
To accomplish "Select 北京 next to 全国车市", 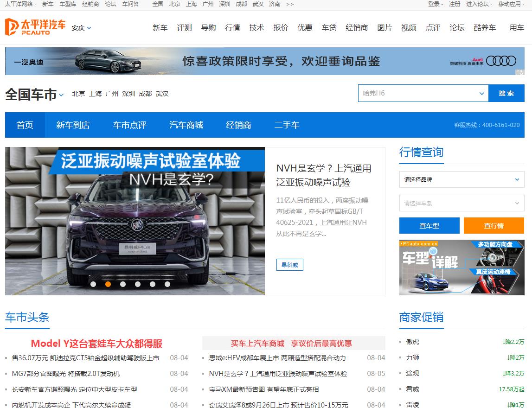I will pyautogui.click(x=78, y=94).
